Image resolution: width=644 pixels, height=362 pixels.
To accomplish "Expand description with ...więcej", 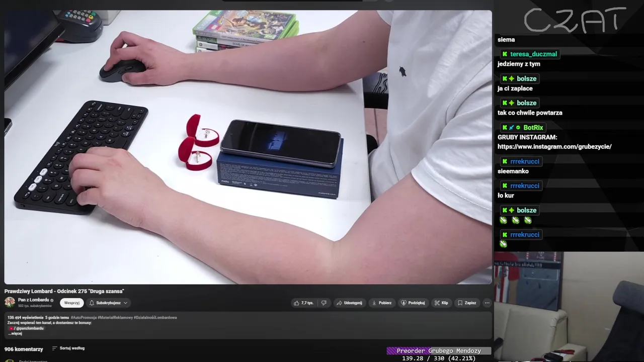I will (x=15, y=333).
